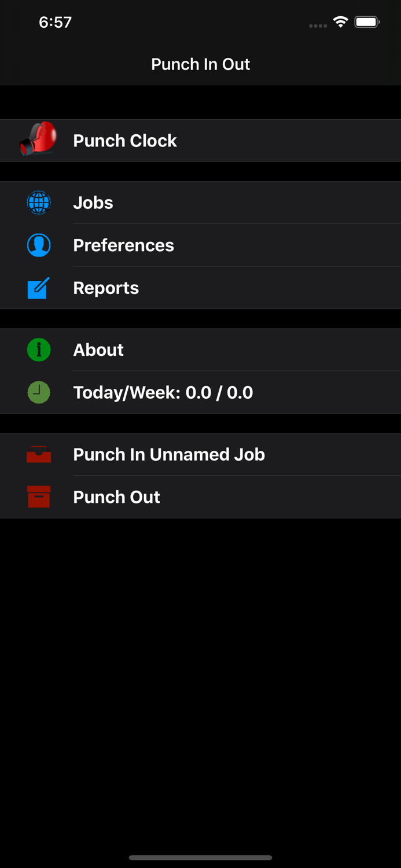Image resolution: width=401 pixels, height=868 pixels.
Task: Tap the Punch In Out title
Action: [200, 64]
